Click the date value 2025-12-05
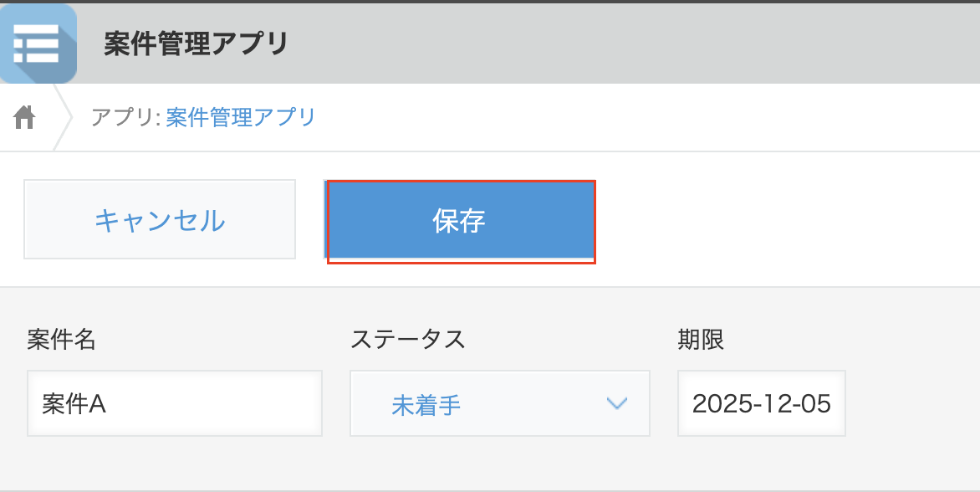Viewport: 980px width, 492px height. (x=761, y=405)
